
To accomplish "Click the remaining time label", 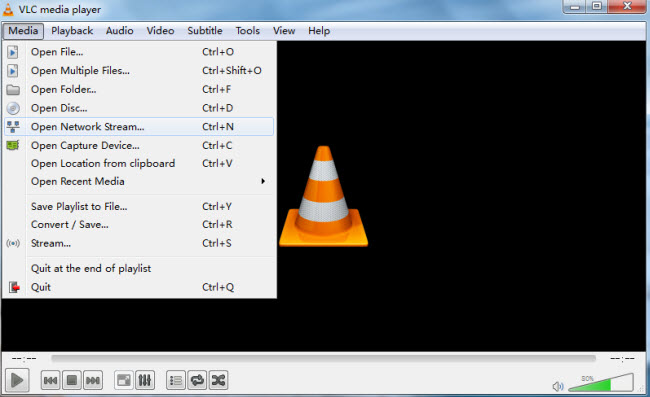I will point(622,358).
